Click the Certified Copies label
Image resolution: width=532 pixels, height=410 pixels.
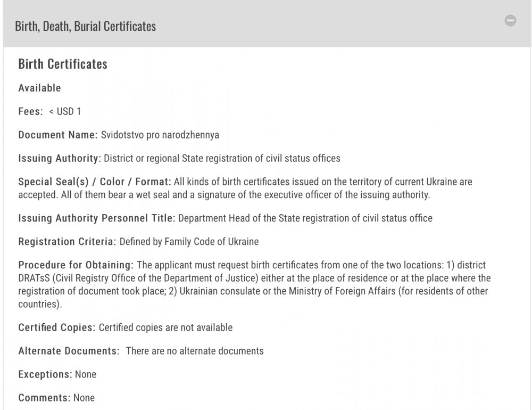pyautogui.click(x=57, y=327)
